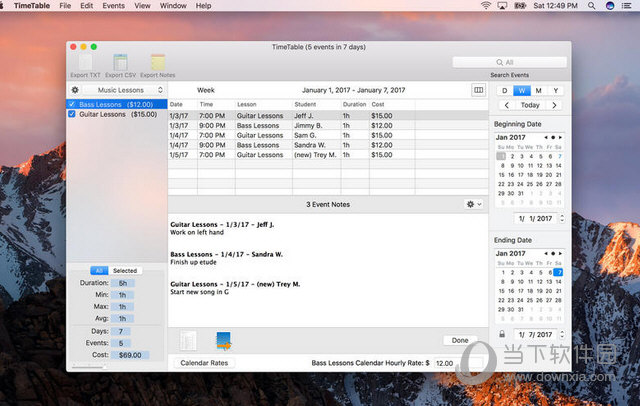Image resolution: width=640 pixels, height=406 pixels.
Task: Open the sidebar gear settings menu
Action: 75,90
